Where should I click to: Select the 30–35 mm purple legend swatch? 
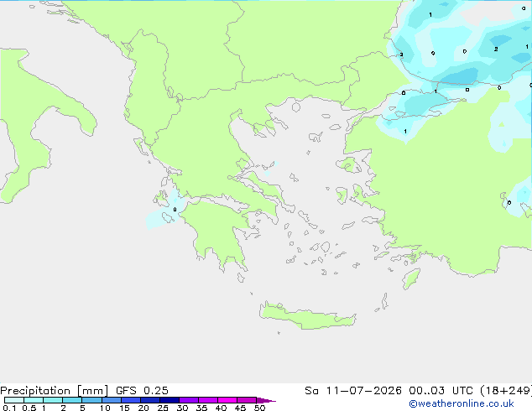(x=189, y=400)
